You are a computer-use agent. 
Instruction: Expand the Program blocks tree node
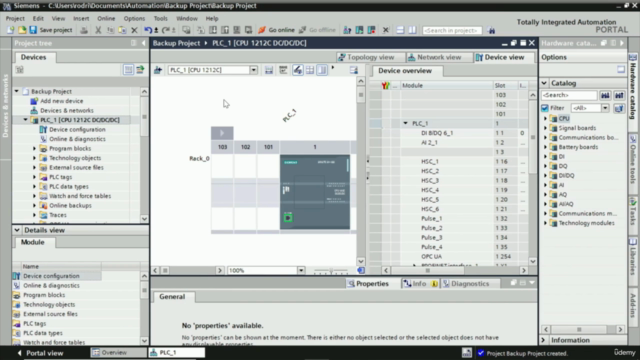[35, 149]
